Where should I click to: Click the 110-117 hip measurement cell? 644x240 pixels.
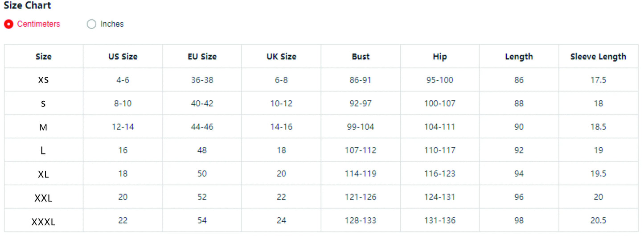(439, 150)
